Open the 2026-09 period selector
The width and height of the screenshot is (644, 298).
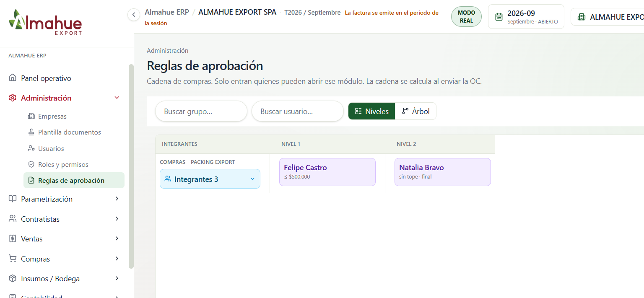tap(526, 17)
